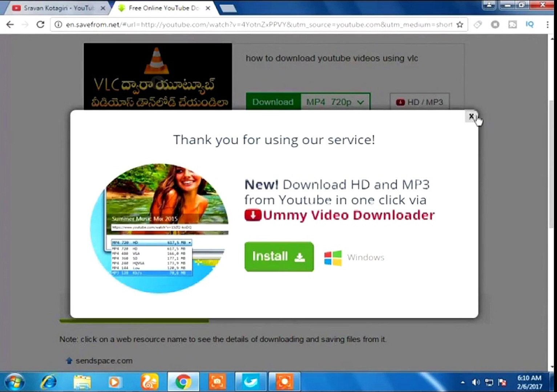
Task: Open the sendspace.com resource link
Action: point(104,361)
